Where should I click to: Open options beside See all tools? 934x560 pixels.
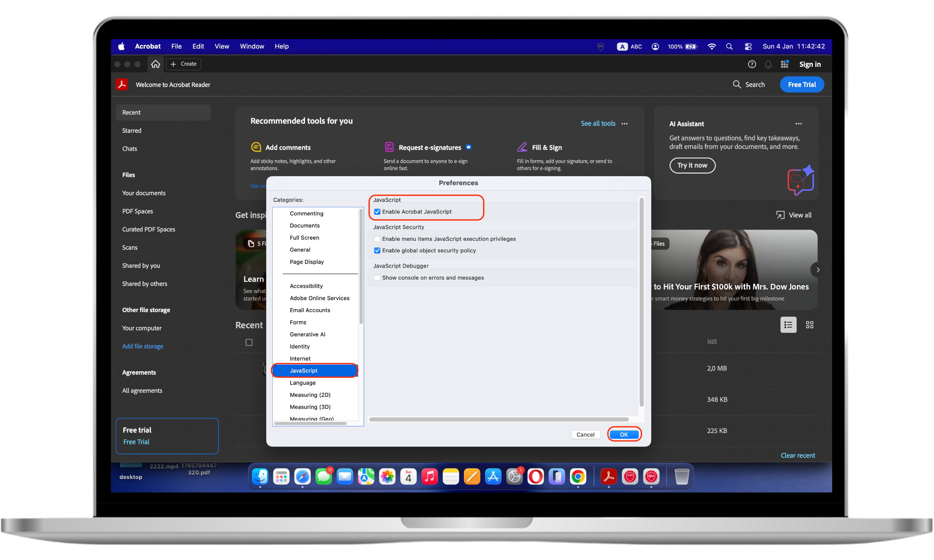pos(624,124)
